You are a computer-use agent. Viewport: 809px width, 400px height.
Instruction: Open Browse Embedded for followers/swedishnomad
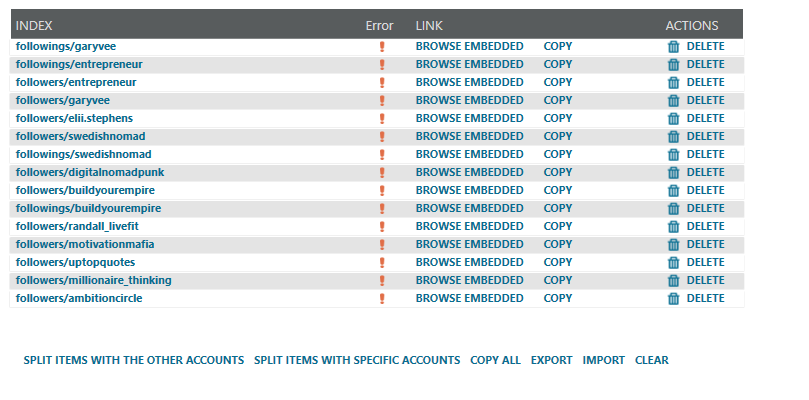[x=470, y=136]
